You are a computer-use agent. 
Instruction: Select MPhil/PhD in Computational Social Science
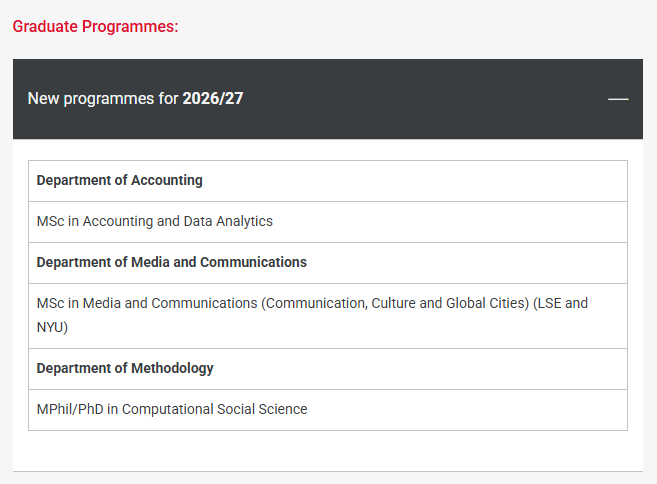[172, 409]
